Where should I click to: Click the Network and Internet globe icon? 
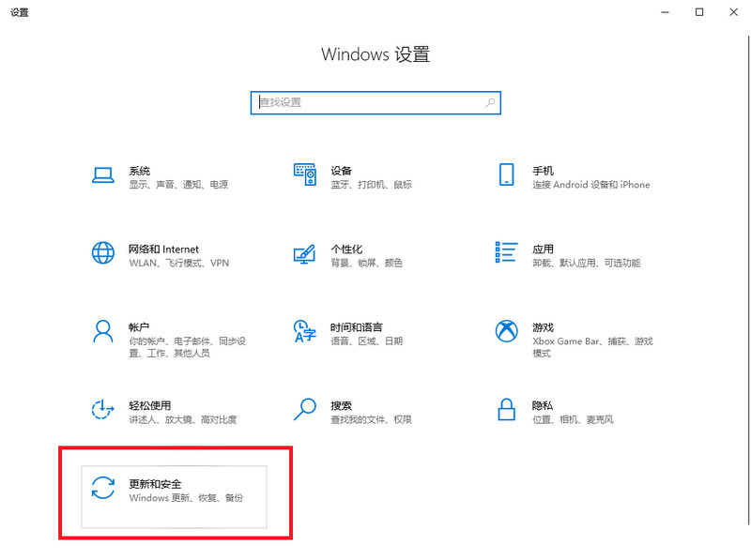click(103, 253)
